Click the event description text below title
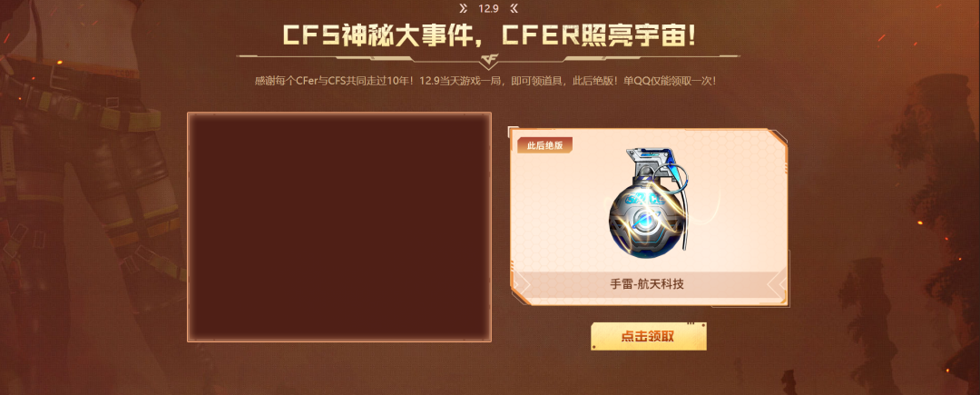This screenshot has width=980, height=395. click(485, 81)
